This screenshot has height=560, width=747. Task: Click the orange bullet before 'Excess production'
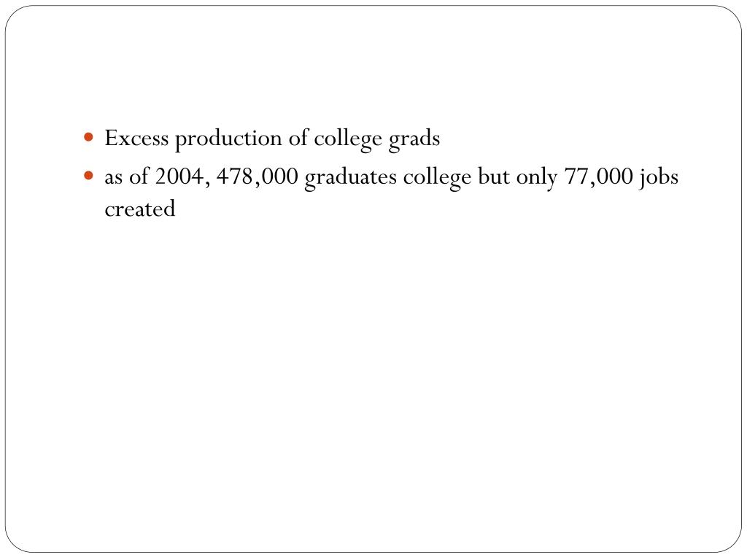click(x=88, y=138)
